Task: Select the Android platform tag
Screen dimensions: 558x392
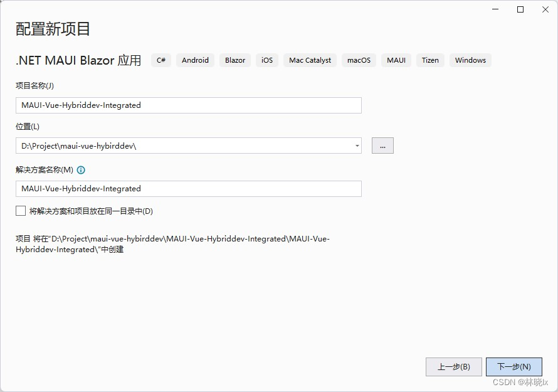Action: pos(195,60)
